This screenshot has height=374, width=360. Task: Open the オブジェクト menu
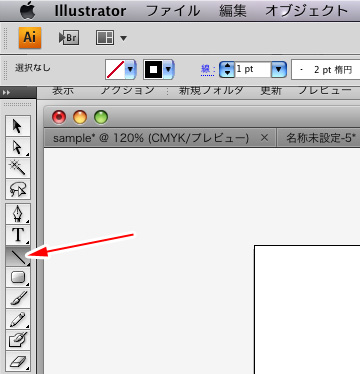click(307, 11)
